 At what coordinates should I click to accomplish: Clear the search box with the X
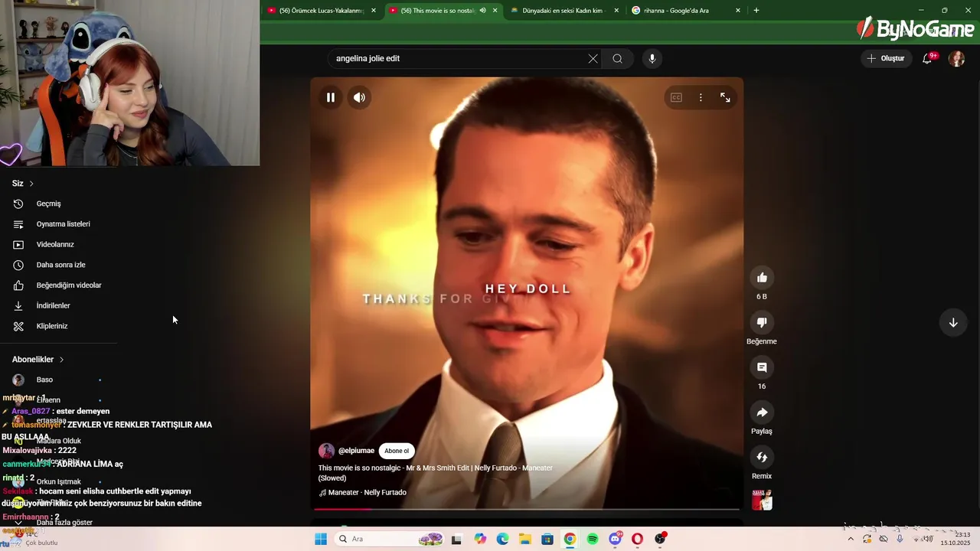[x=593, y=58]
